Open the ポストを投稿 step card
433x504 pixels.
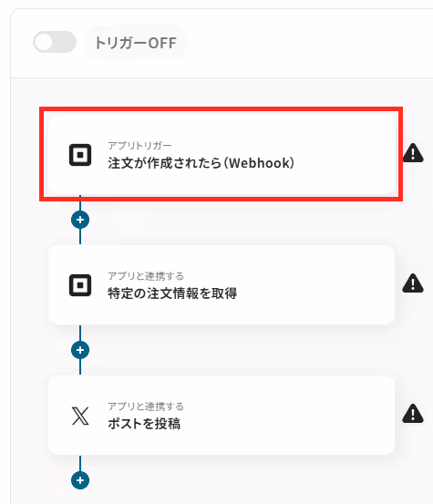coord(222,416)
